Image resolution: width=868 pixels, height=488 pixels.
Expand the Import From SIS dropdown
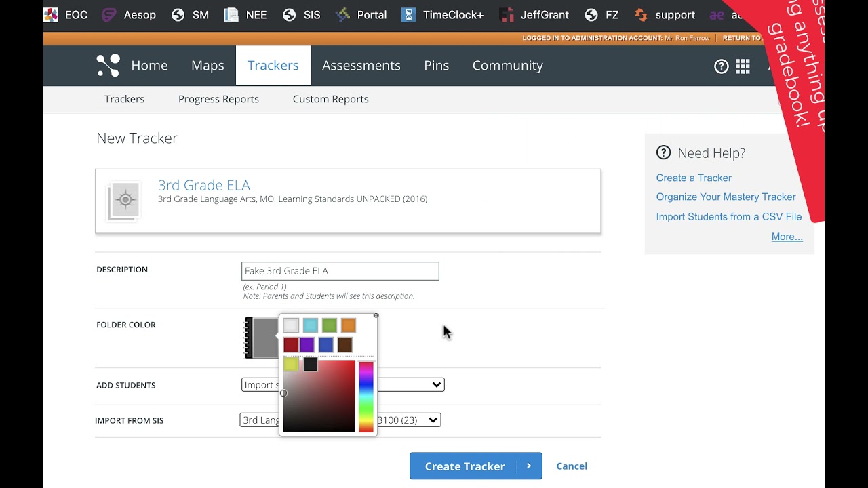[431, 420]
